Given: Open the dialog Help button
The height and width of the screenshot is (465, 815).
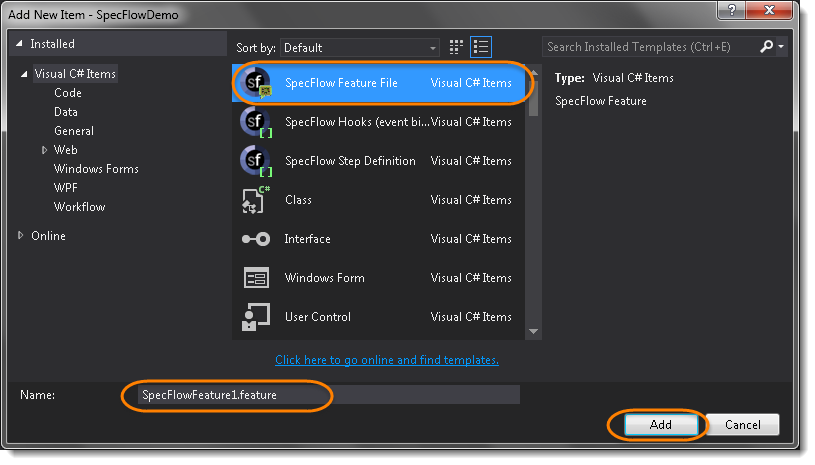Looking at the screenshot, I should (x=732, y=10).
